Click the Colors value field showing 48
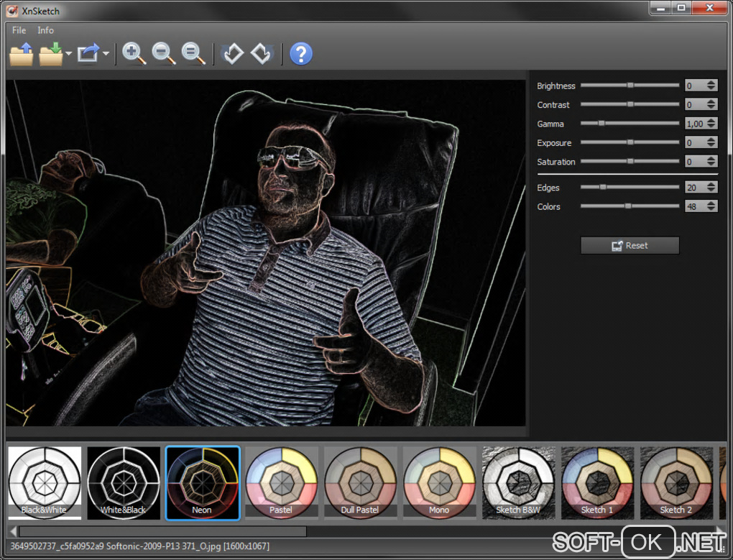 point(695,206)
